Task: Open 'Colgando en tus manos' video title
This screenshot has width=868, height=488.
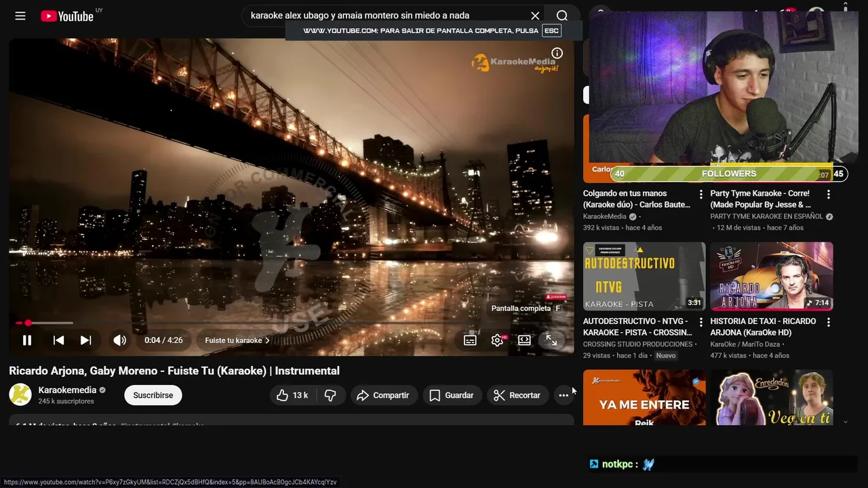Action: tap(637, 199)
